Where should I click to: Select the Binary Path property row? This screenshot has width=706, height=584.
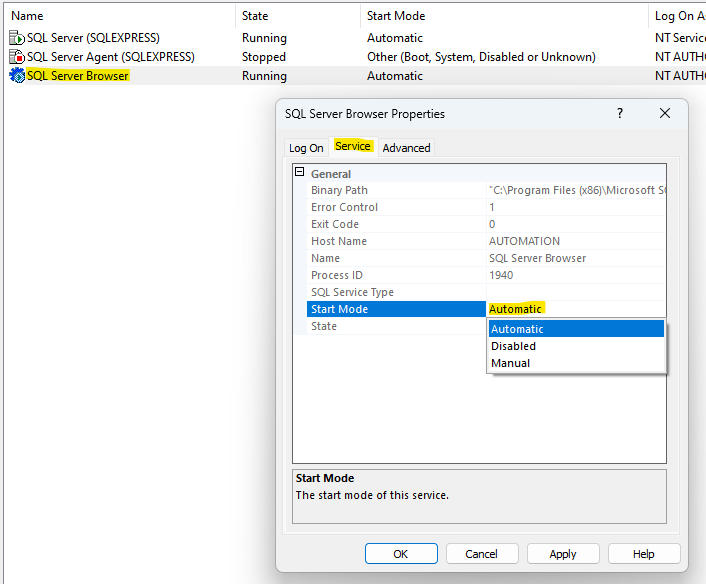tap(486, 190)
